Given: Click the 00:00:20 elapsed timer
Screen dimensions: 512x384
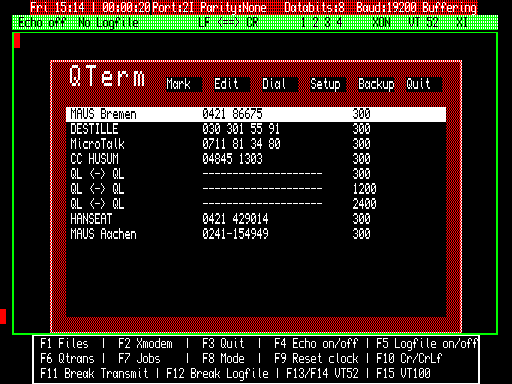Looking at the screenshot, I should coord(126,7).
